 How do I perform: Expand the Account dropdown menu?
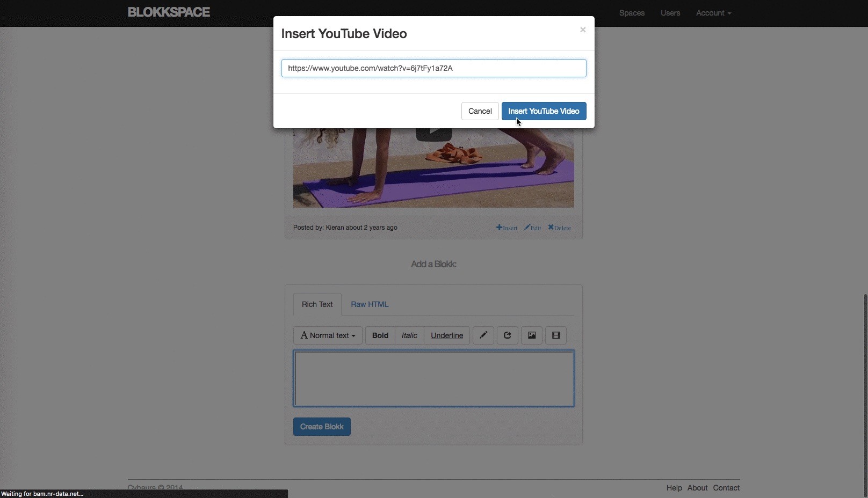click(714, 13)
